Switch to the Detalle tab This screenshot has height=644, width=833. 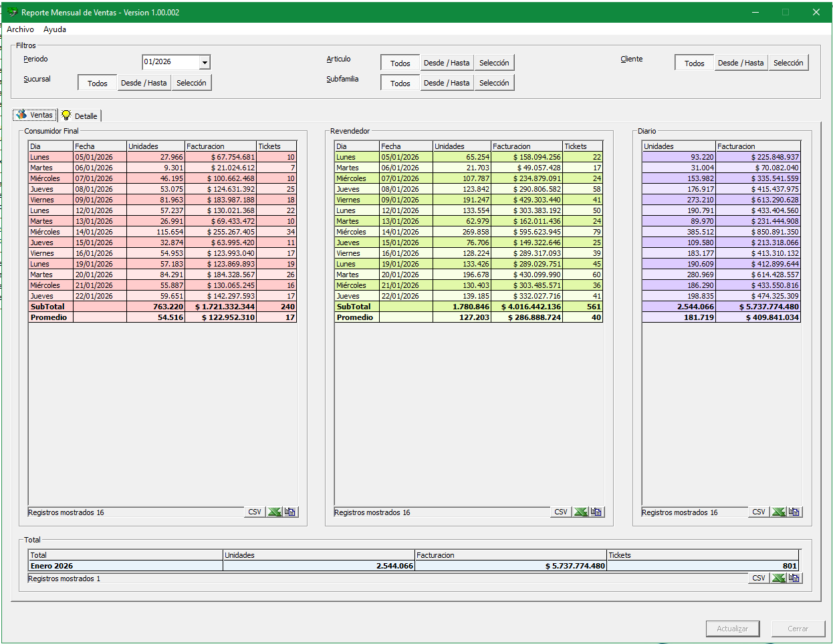click(80, 116)
